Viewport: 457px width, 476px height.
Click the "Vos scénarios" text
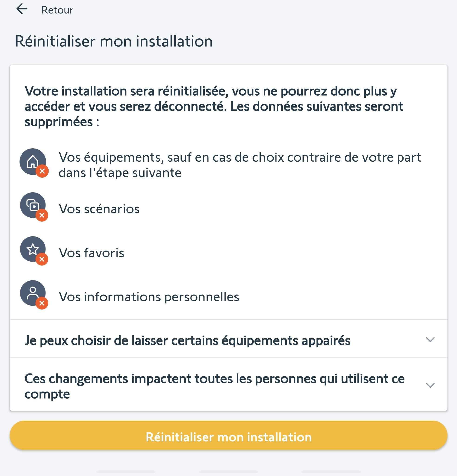(x=99, y=209)
